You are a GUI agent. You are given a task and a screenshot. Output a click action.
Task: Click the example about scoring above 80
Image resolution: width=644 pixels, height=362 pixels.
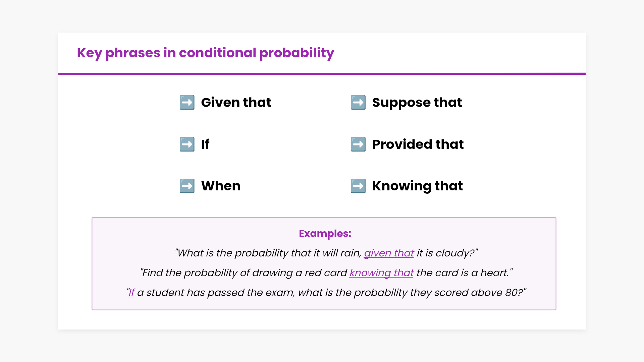pos(335,293)
